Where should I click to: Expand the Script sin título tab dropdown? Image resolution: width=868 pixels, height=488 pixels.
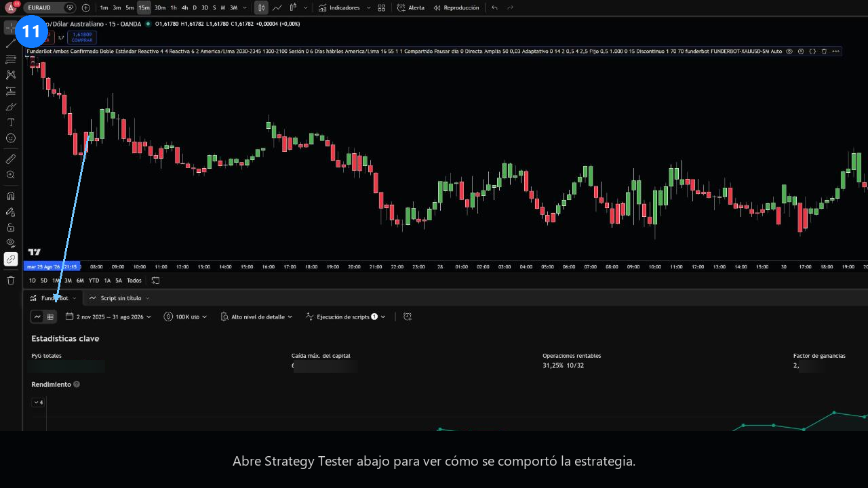click(x=147, y=298)
